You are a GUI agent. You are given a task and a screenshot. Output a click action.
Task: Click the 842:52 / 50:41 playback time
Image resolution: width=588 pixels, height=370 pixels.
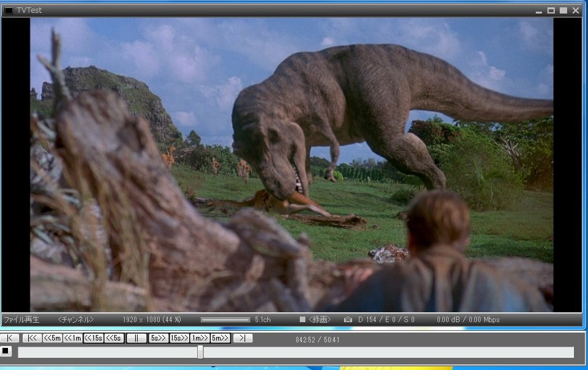pos(317,340)
